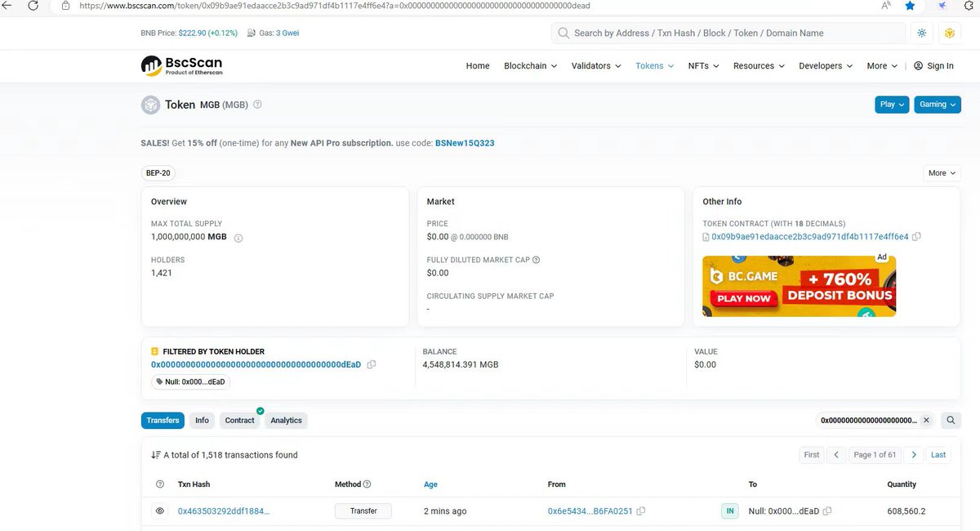Viewport: 980px width, 531px height.
Task: Open the blue Play dropdown button
Action: [x=892, y=105]
